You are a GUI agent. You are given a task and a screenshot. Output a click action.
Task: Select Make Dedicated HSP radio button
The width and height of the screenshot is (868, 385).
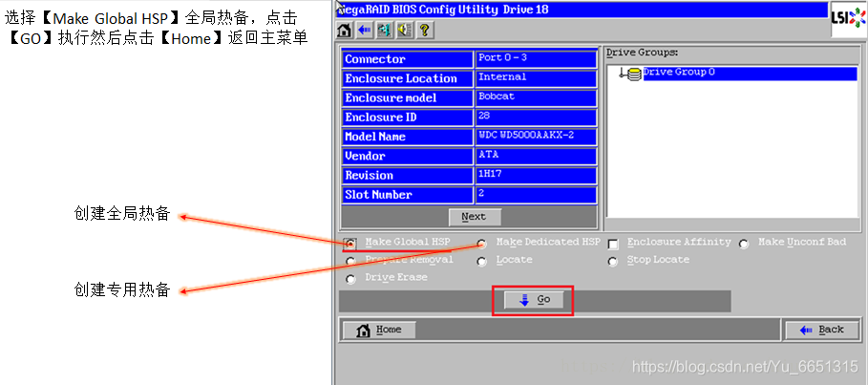coord(481,244)
